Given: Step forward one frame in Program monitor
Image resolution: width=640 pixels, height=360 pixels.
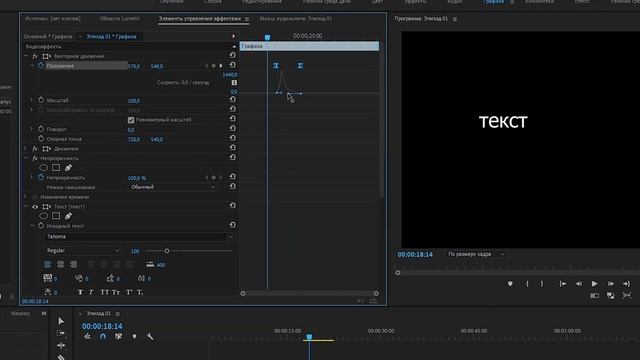Looking at the screenshot, I should (x=611, y=284).
